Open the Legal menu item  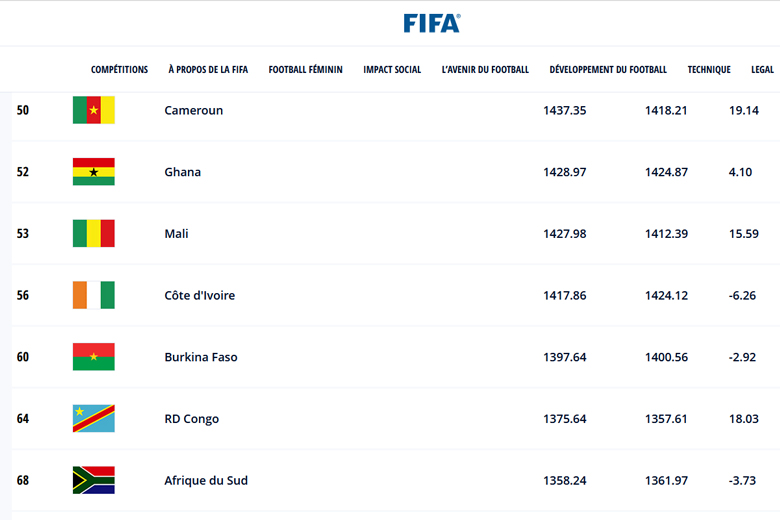(762, 70)
